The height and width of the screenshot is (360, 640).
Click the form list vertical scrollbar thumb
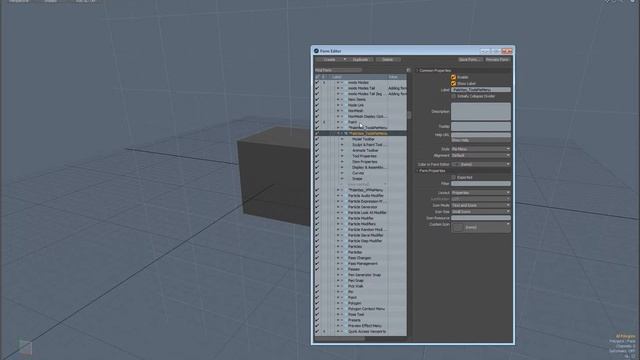(x=409, y=115)
